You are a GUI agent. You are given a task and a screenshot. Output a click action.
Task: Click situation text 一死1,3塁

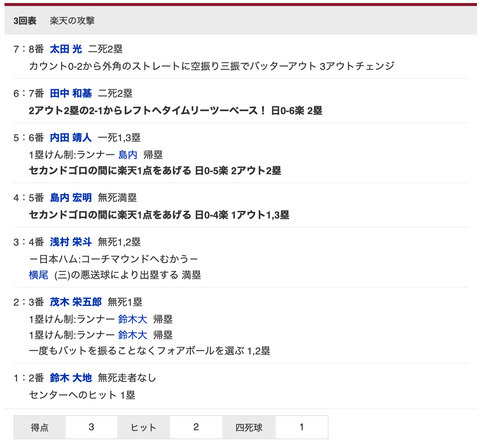tap(119, 138)
